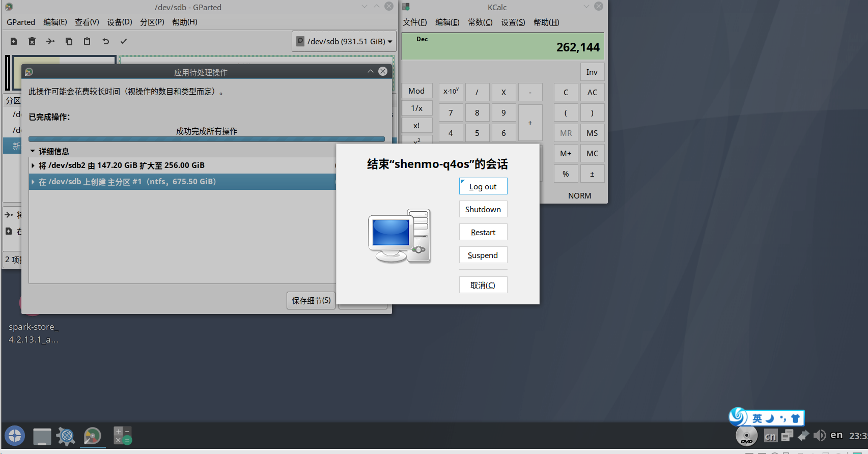Open the volume speaker tray icon

coord(819,435)
